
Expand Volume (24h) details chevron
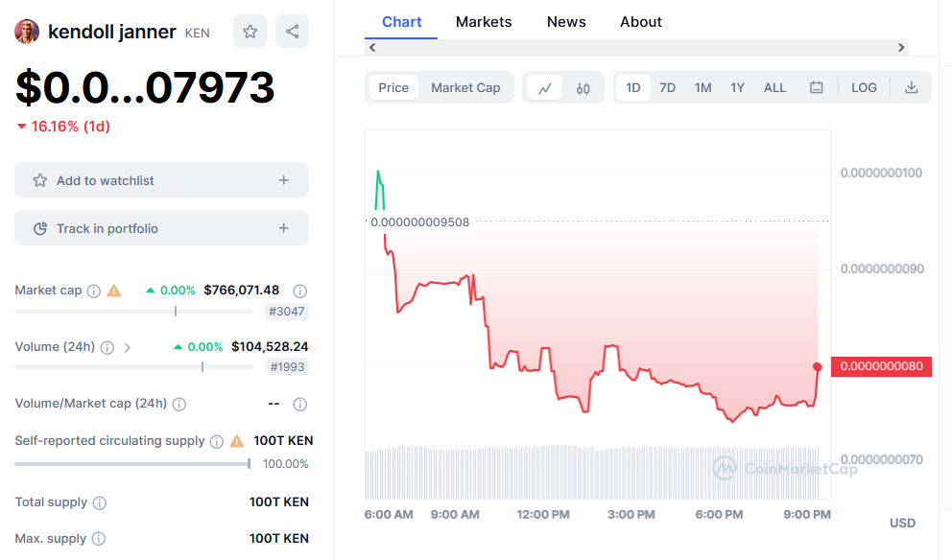(127, 348)
